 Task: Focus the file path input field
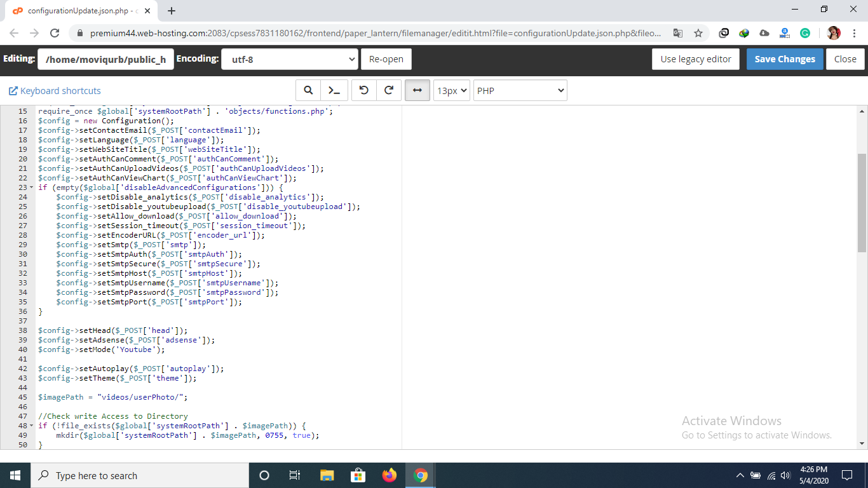105,59
